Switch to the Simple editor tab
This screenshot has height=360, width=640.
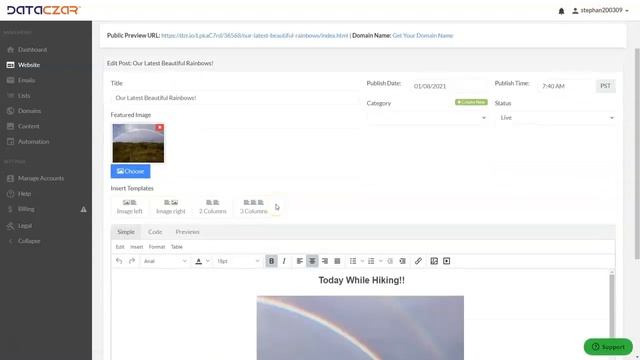coord(126,232)
